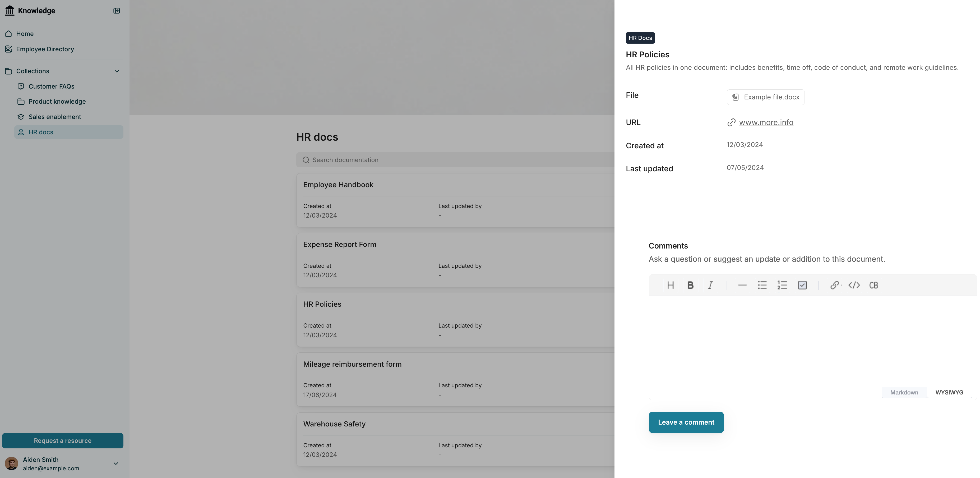Insert a task checkbox list
The image size is (980, 478).
[802, 285]
